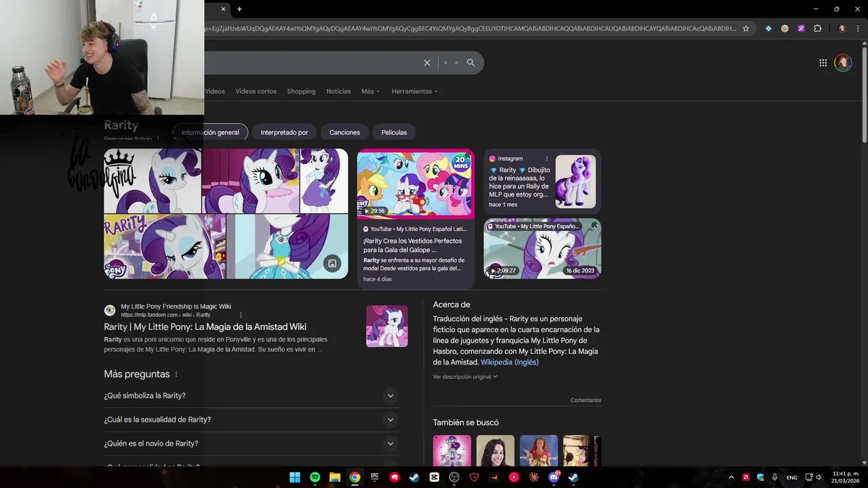This screenshot has height=488, width=868.
Task: Open Spotify from the taskbar
Action: [x=315, y=477]
